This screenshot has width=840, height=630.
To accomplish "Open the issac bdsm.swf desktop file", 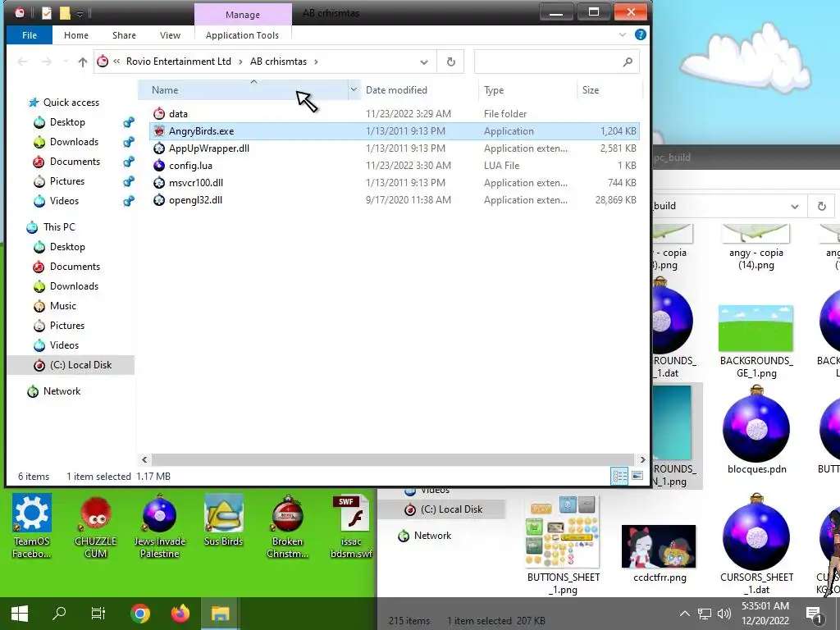I will (351, 527).
